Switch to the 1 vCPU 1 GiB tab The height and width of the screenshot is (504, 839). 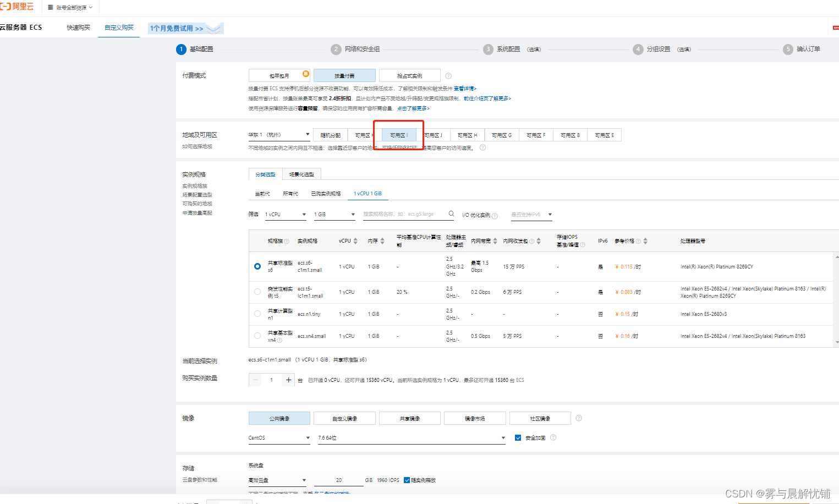[x=368, y=194]
